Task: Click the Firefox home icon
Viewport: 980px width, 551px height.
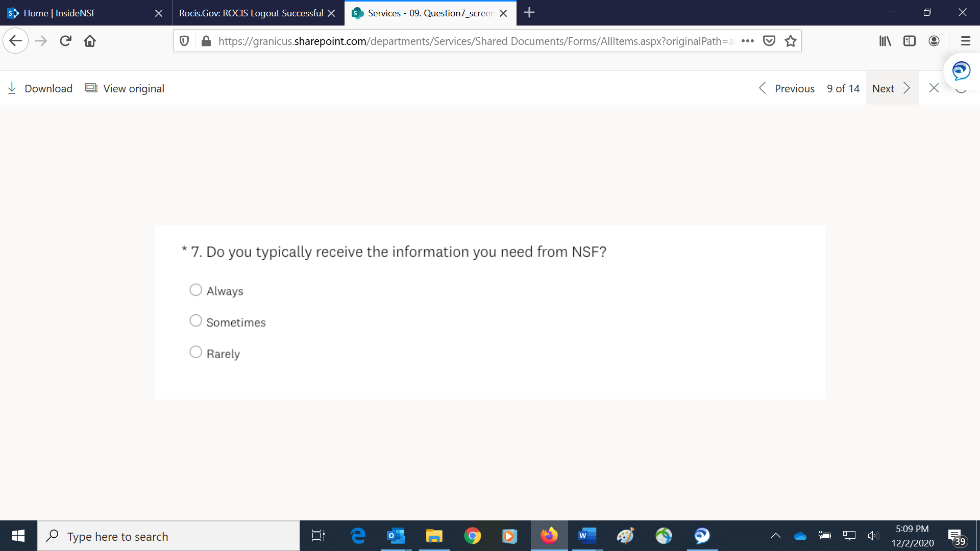Action: (x=90, y=41)
